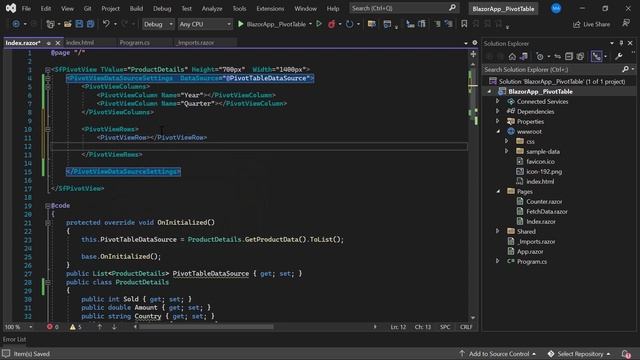Click the main Search (Ctrl+Q) box
Viewport: 640px width, 360px height.
[404, 8]
